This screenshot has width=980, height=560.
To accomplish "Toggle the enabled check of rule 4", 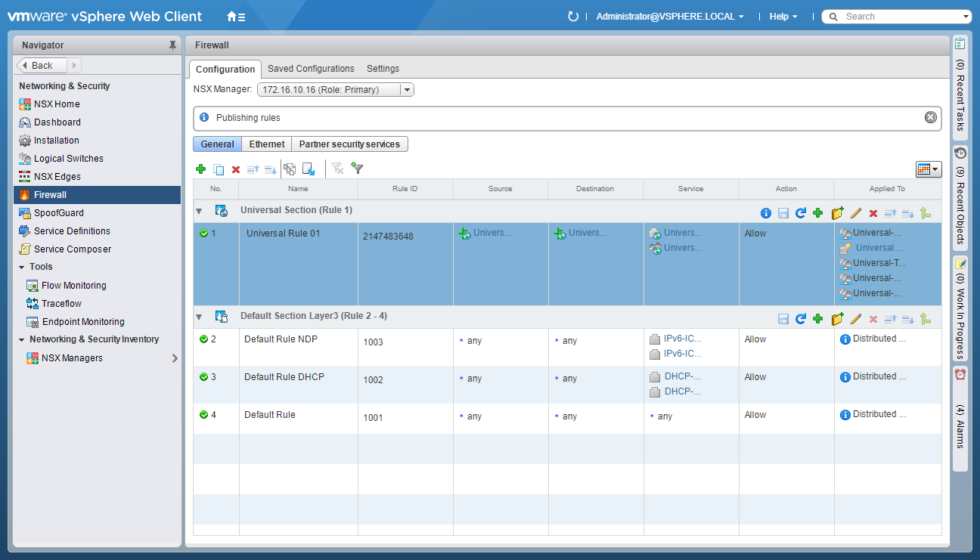I will [x=203, y=415].
